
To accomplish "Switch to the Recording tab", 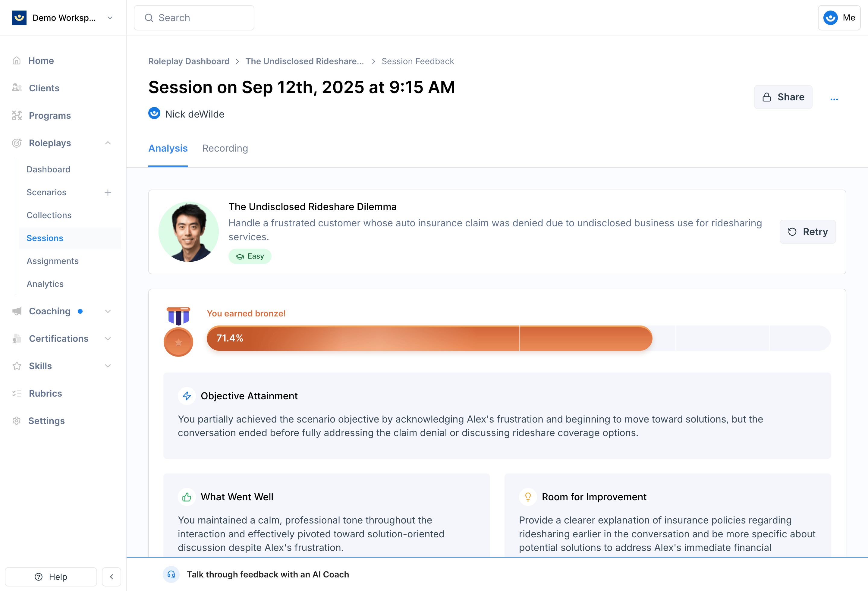I will (x=225, y=148).
